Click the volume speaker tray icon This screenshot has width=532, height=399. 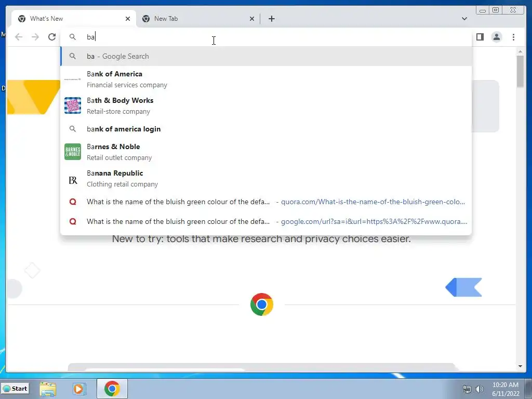tap(480, 389)
